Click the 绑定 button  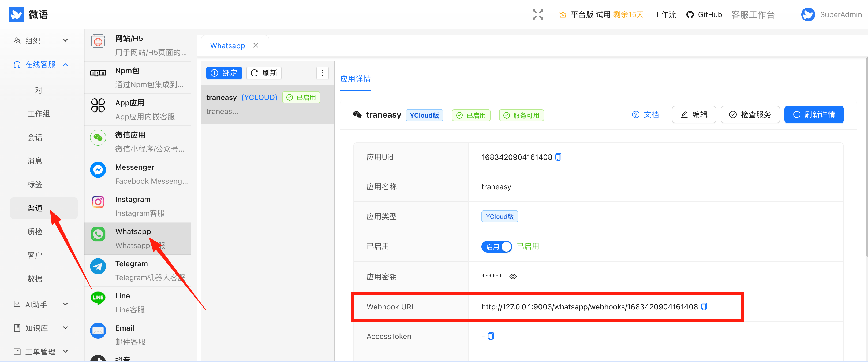[224, 73]
